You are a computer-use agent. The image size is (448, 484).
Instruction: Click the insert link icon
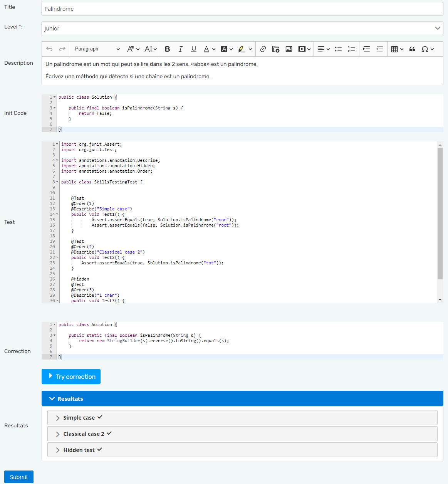click(263, 49)
